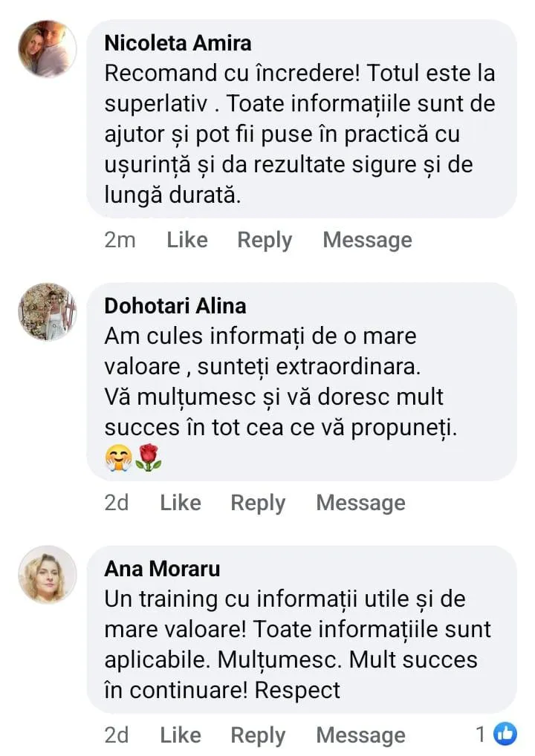Viewport: 535px width, 756px height.
Task: Click the Ana Moraru name link
Action: click(162, 568)
